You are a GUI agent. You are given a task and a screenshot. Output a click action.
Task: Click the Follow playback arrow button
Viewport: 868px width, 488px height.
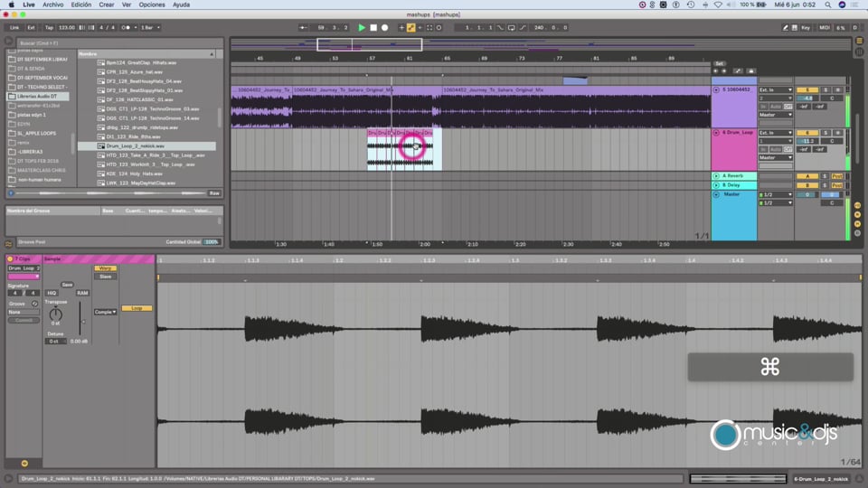(x=304, y=28)
